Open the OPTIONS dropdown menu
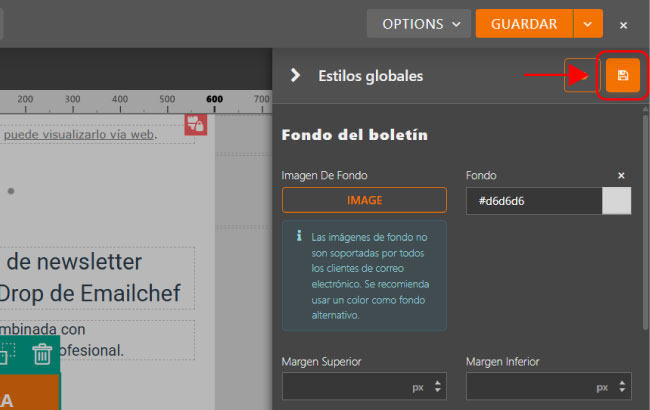Image resolution: width=650 pixels, height=410 pixels. [x=418, y=24]
